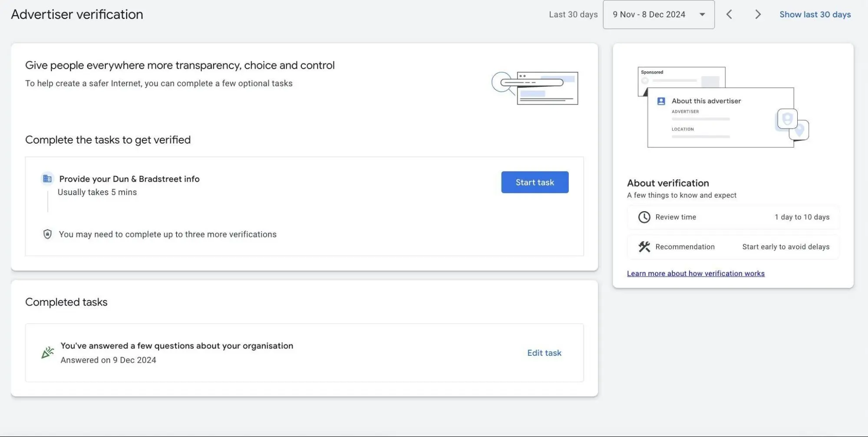Select the Review time info row
This screenshot has width=868, height=437.
click(x=733, y=217)
